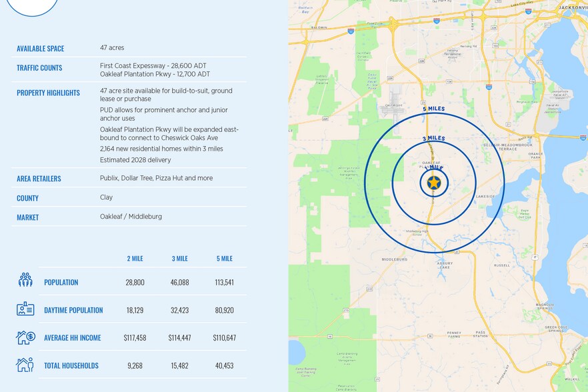588x392 pixels.
Task: Select daytime population value 18,129
Action: pyautogui.click(x=135, y=310)
